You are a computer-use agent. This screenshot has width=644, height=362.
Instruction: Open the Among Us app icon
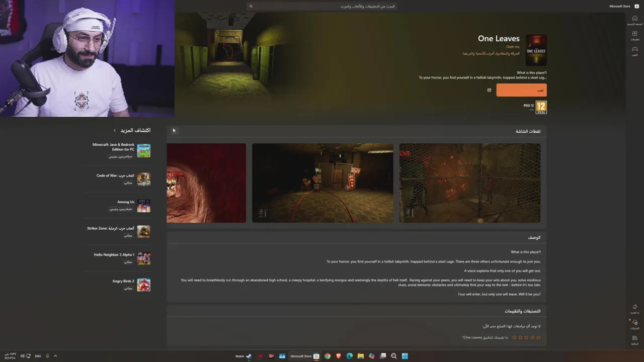(x=143, y=205)
